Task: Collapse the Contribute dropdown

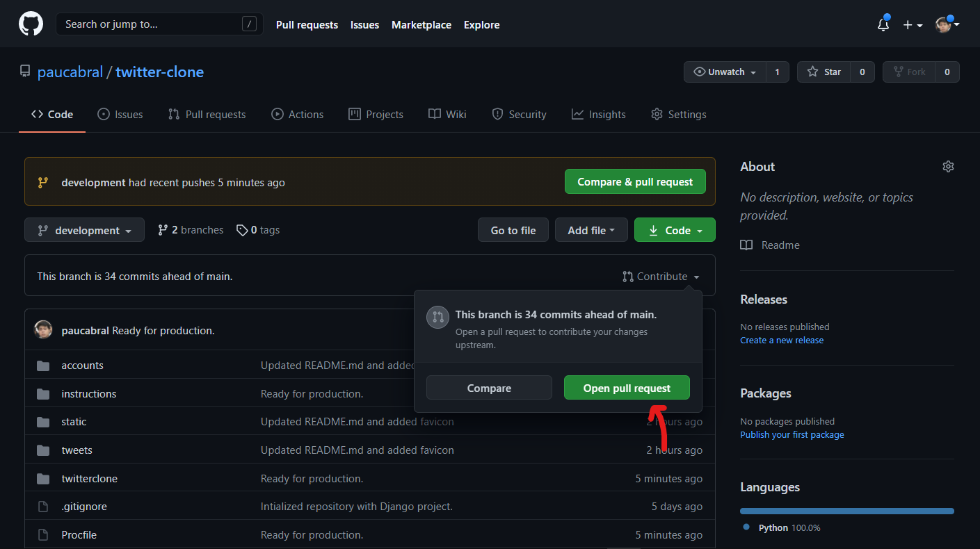Action: [661, 277]
